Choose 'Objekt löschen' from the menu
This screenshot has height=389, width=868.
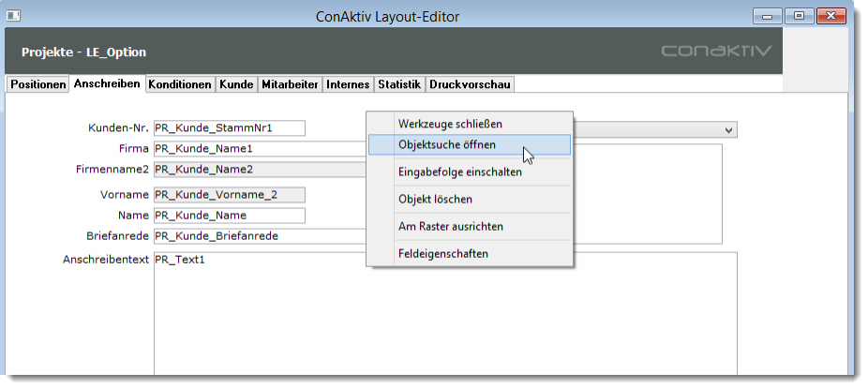tap(435, 200)
